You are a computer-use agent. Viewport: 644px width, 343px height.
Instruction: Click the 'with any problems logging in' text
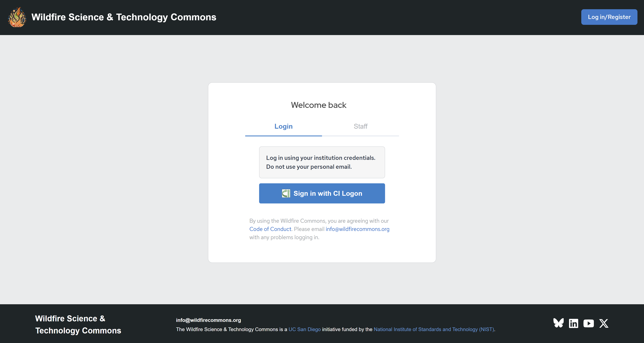click(x=284, y=237)
